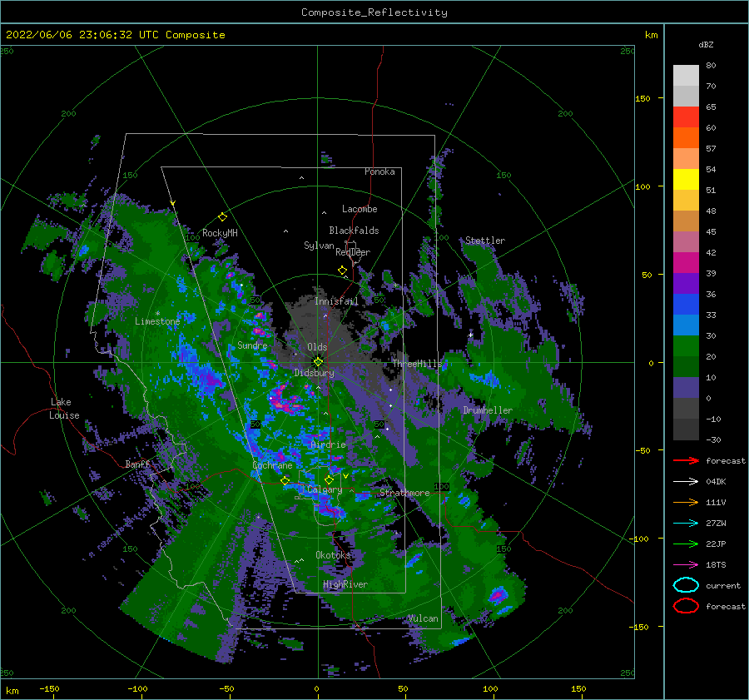The width and height of the screenshot is (749, 700).
Task: Select the 80 dBZ light gray swatch
Action: [686, 75]
